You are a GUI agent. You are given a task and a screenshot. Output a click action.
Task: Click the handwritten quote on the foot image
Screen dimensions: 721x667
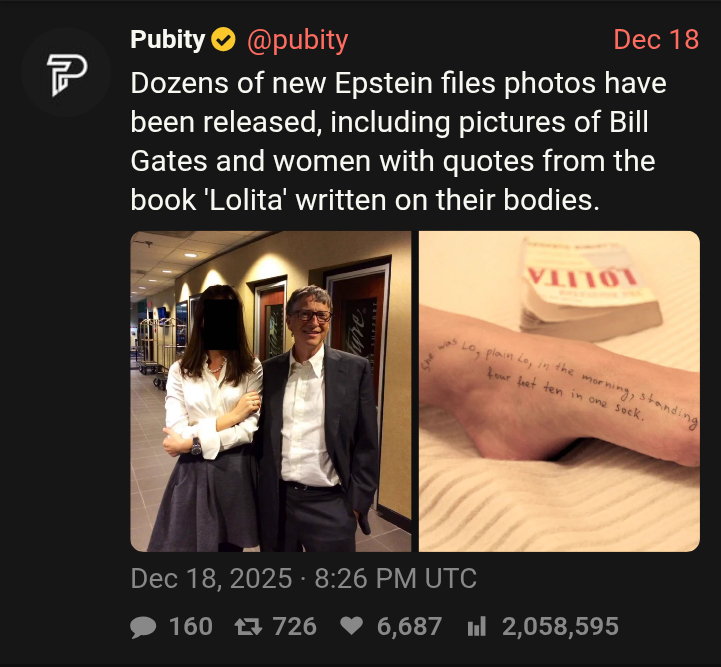coord(560,382)
